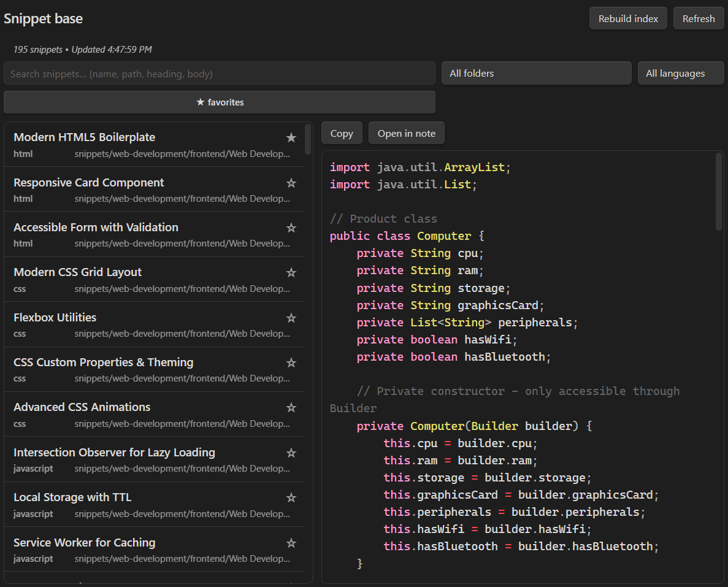
Task: Open the All folders dropdown
Action: click(x=536, y=74)
